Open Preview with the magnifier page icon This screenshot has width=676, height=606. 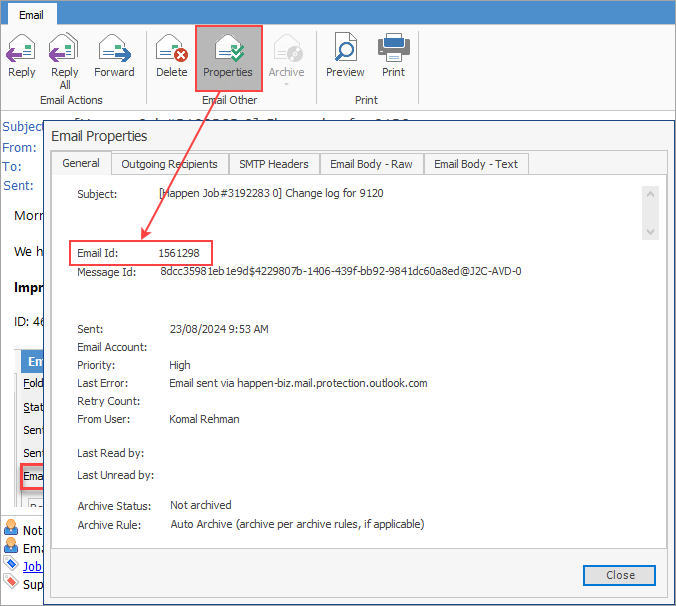click(345, 47)
